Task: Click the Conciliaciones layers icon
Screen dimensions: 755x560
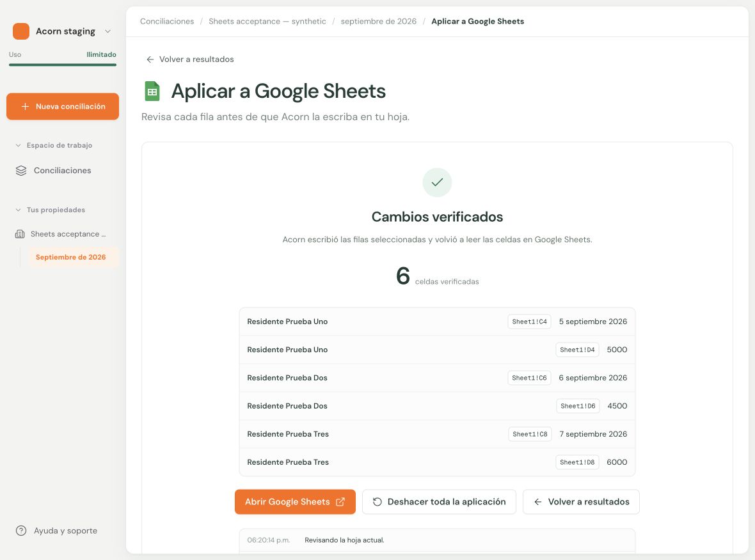Action: pyautogui.click(x=21, y=171)
